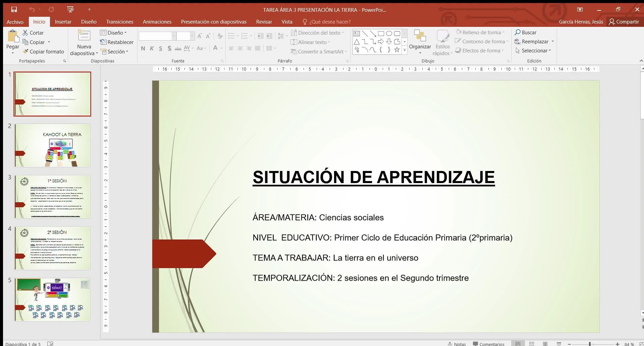This screenshot has height=346, width=644.
Task: Open the Transiciones tab
Action: (120, 22)
